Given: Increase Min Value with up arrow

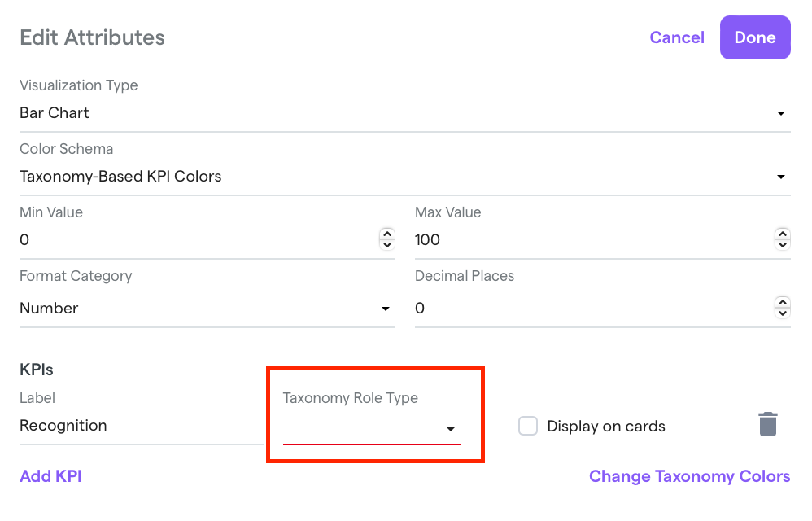Looking at the screenshot, I should tap(386, 234).
